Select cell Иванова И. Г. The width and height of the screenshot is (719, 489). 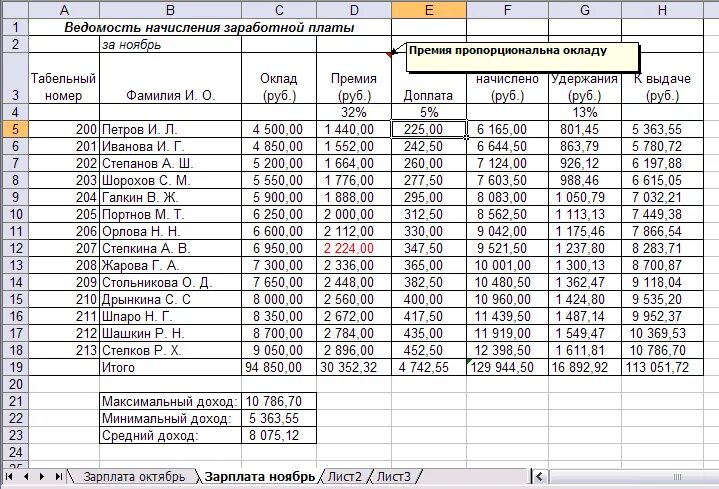click(x=170, y=146)
